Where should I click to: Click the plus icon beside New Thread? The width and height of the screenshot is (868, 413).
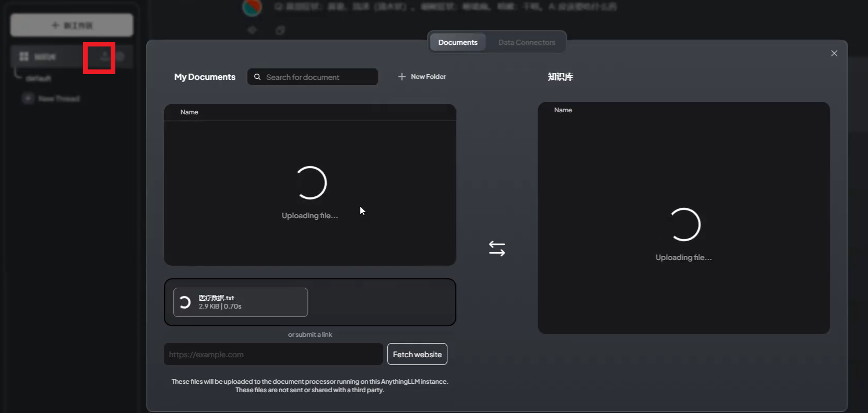pyautogui.click(x=28, y=98)
